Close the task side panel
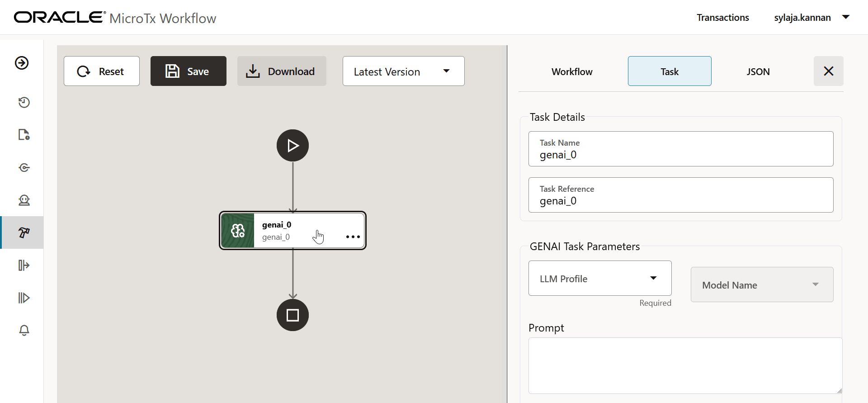Screen dimensions: 868x403 (828, 71)
